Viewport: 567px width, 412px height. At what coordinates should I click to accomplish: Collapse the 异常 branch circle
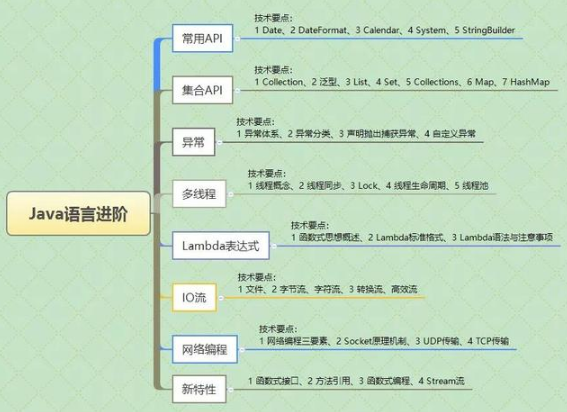tap(219, 143)
